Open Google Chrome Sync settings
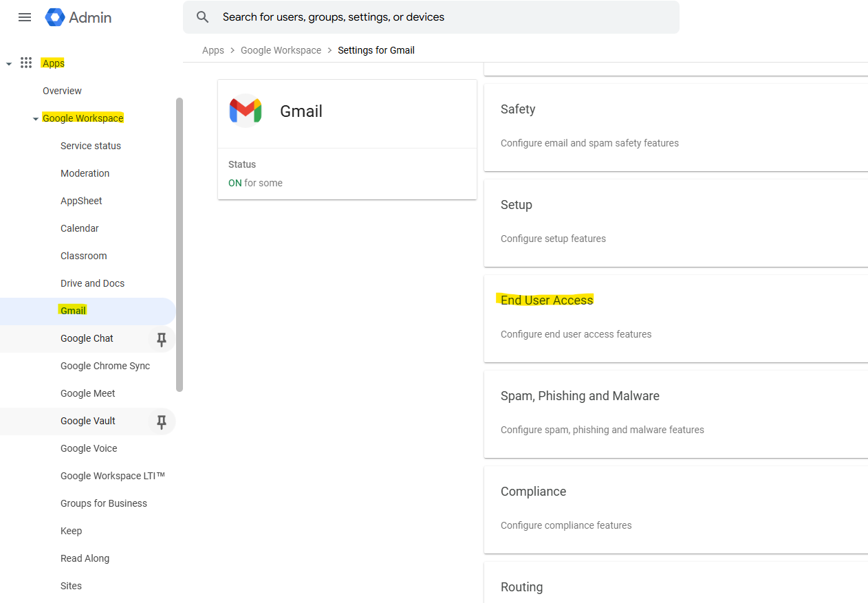 coord(105,366)
